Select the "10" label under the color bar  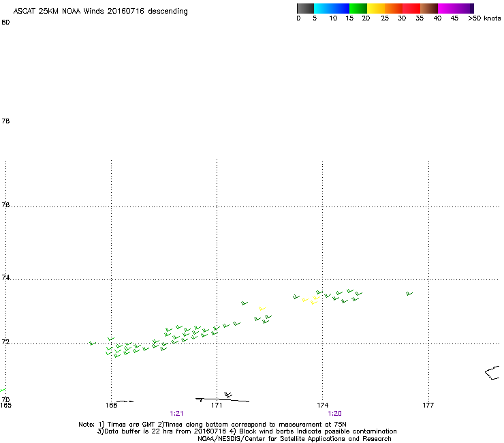point(333,18)
